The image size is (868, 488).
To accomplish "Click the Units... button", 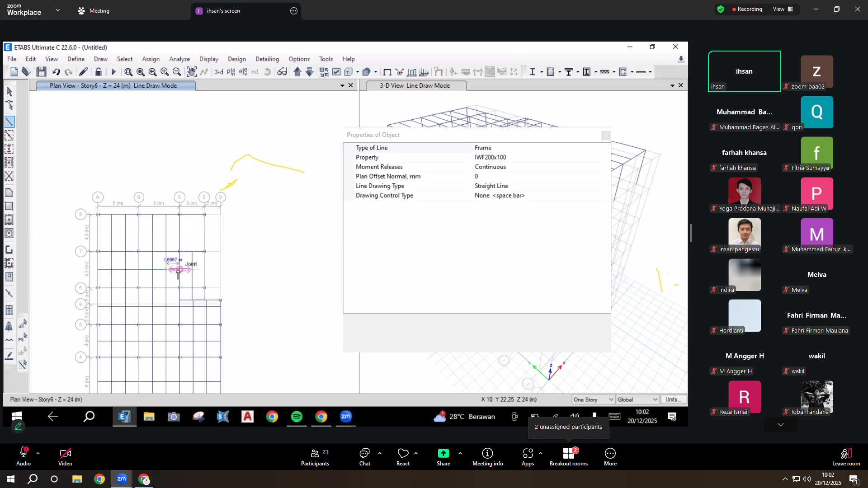I will 674,399.
